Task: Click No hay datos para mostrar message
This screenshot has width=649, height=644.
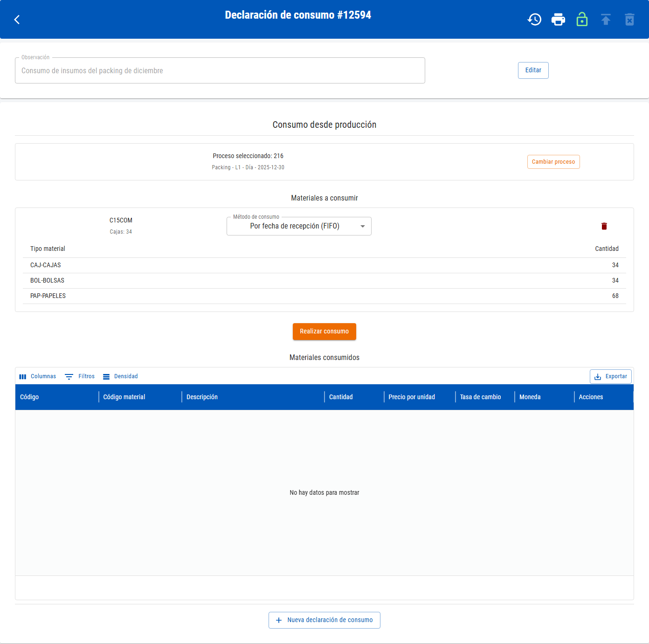Action: tap(324, 492)
